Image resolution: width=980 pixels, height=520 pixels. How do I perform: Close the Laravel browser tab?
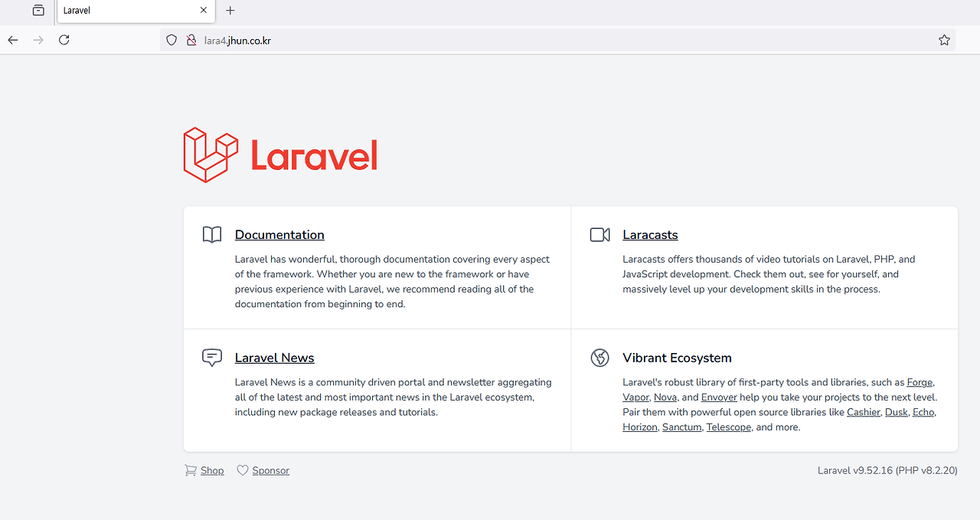coord(203,11)
